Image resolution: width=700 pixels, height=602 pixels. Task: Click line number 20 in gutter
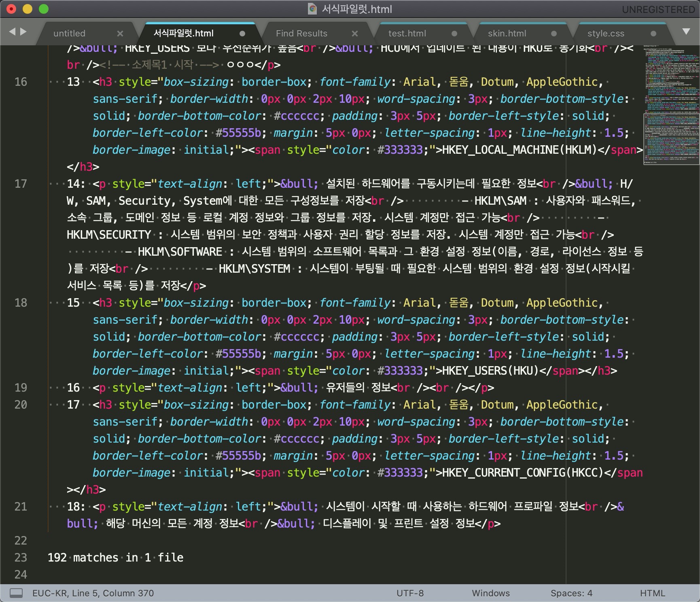tap(21, 405)
